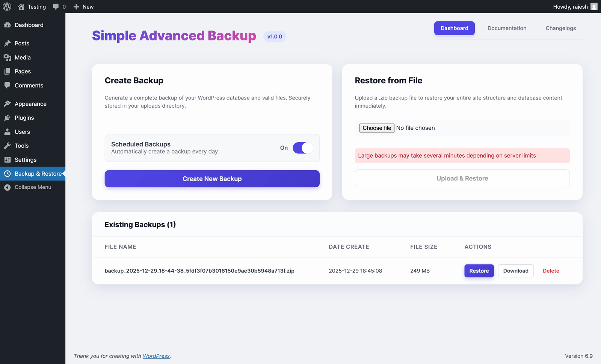
Task: Turn off the Scheduled Backups toggle
Action: (x=302, y=148)
